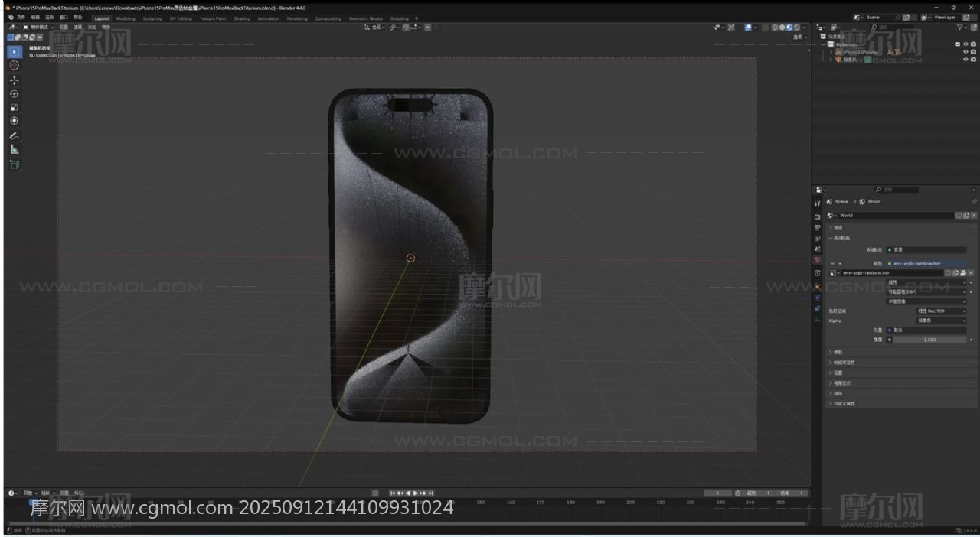Screen dimensions: 980x537
Task: Open the 单张图像 source dropdown
Action: 926,301
